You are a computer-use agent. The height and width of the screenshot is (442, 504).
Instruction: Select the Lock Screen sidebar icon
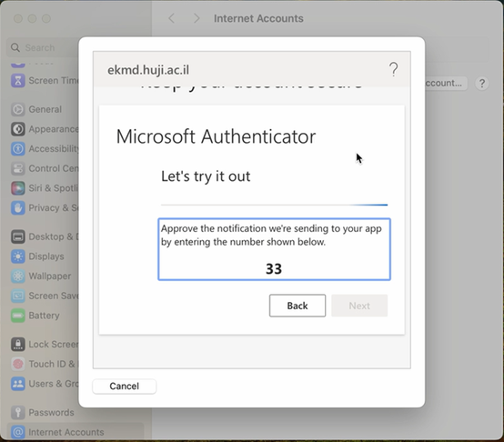coord(18,345)
